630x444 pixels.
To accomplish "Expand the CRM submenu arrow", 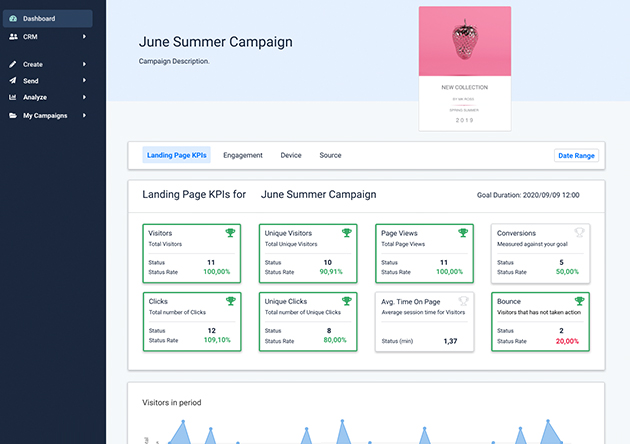I will (x=84, y=37).
